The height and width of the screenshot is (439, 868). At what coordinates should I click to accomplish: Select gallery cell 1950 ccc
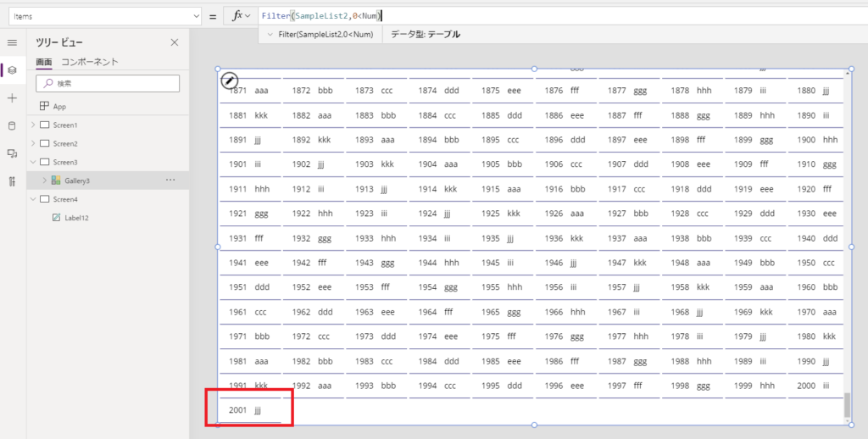816,263
